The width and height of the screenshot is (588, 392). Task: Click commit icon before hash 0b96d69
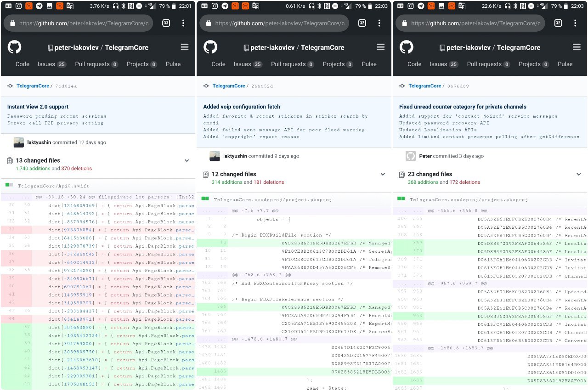pos(402,86)
